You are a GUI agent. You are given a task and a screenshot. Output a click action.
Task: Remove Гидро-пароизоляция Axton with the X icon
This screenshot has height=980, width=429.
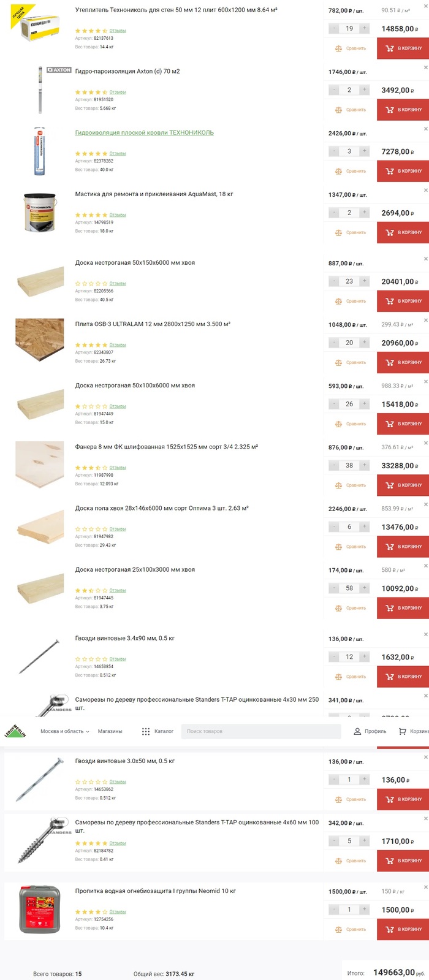coord(426,67)
